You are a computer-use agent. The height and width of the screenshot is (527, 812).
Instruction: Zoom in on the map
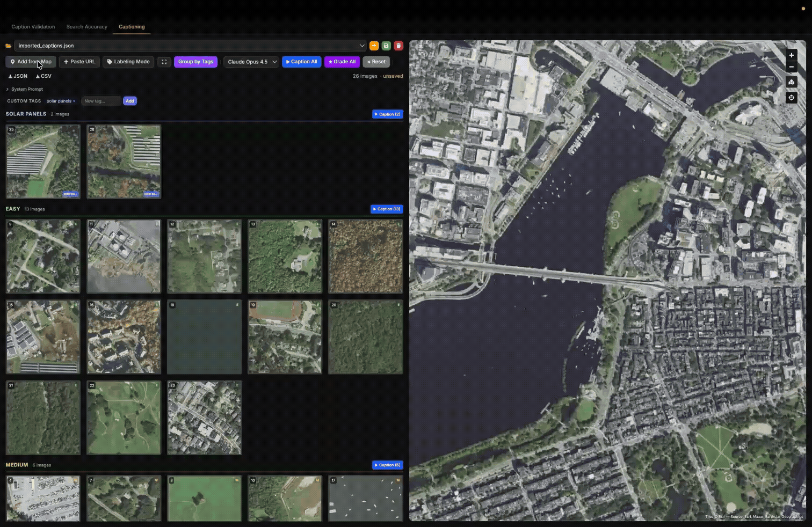791,55
